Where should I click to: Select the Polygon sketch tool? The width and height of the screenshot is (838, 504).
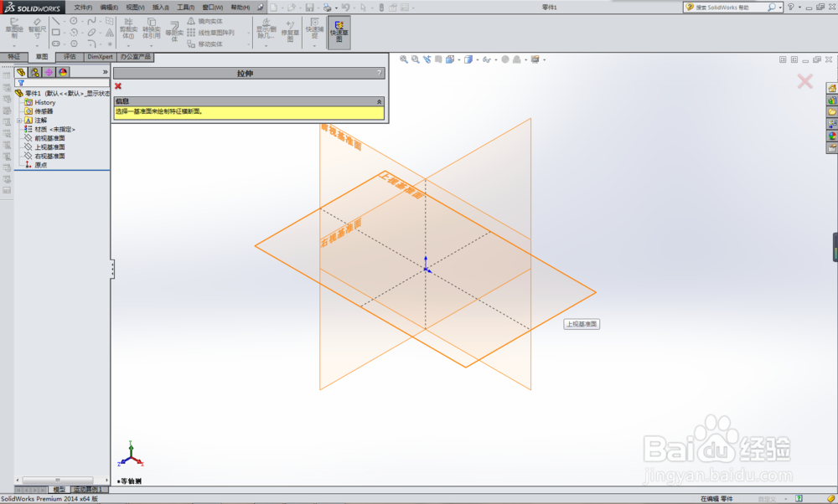click(74, 44)
